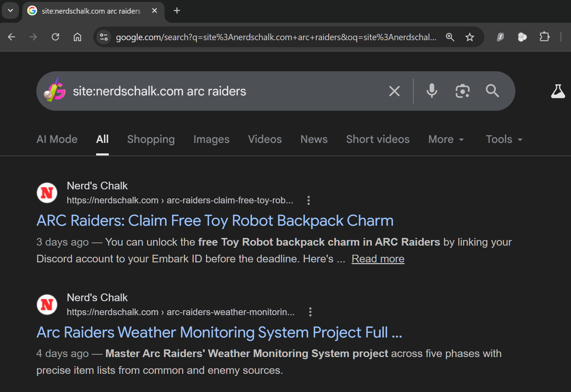Open Search Labs flask icon

558,91
